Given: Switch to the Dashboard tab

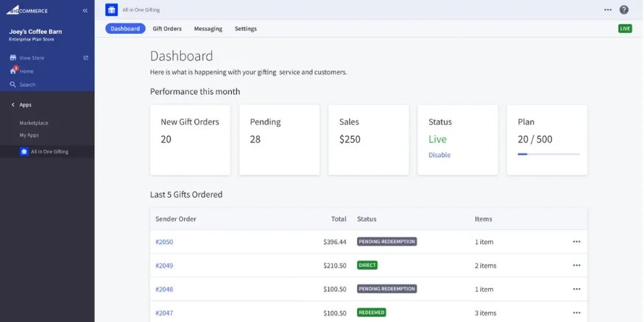Looking at the screenshot, I should tap(125, 29).
